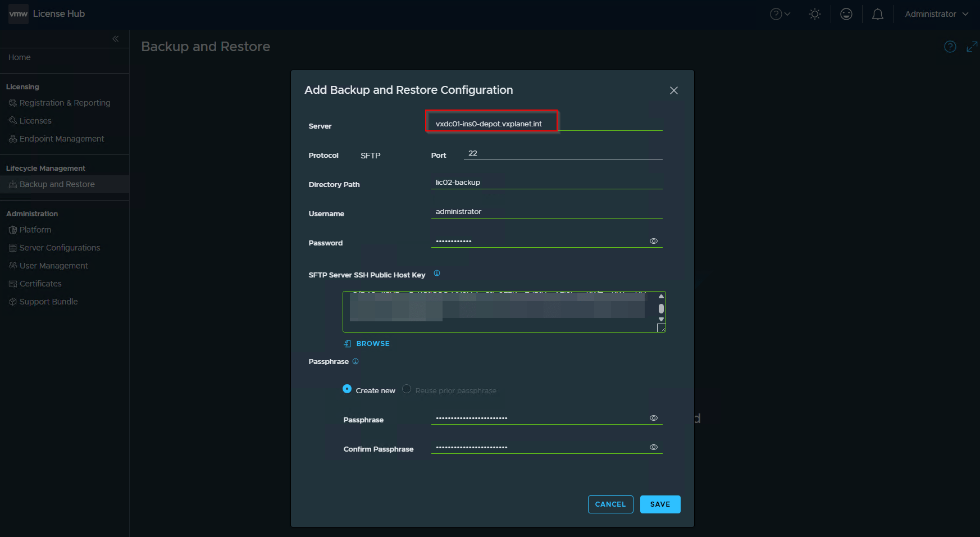Toggle the light/dark theme sun icon
Viewport: 980px width, 537px height.
(814, 14)
